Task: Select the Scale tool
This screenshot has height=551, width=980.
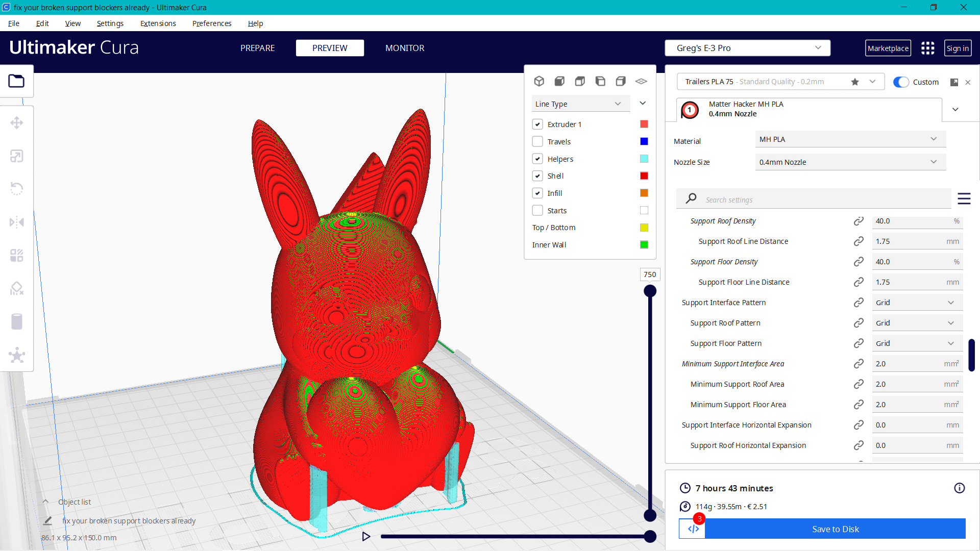Action: (x=17, y=156)
